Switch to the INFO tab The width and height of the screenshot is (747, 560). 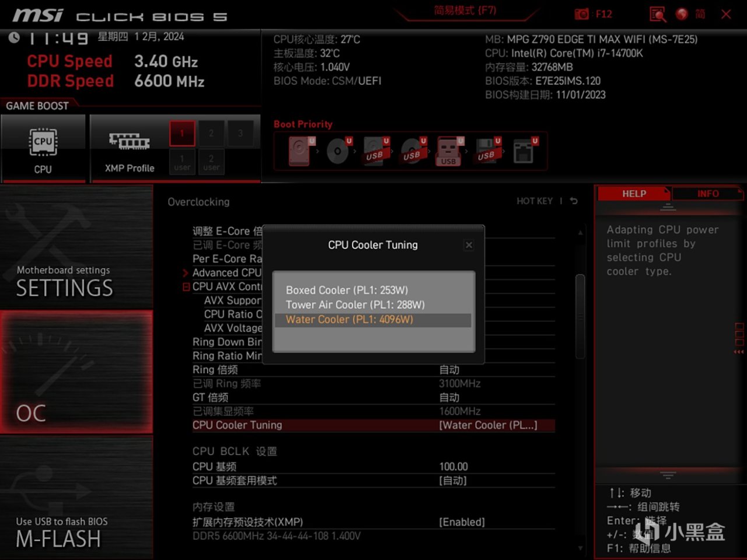pos(707,193)
